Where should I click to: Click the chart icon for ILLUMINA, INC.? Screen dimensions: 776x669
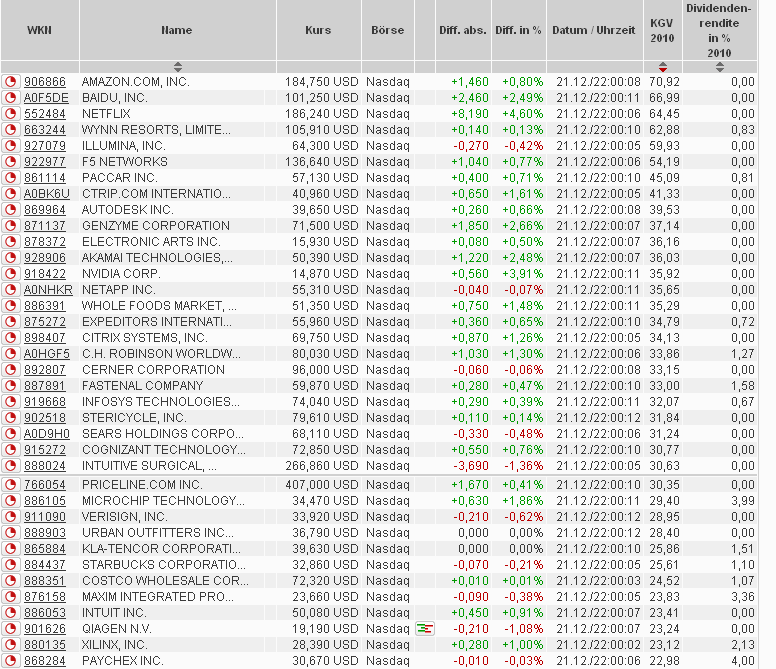[10, 145]
